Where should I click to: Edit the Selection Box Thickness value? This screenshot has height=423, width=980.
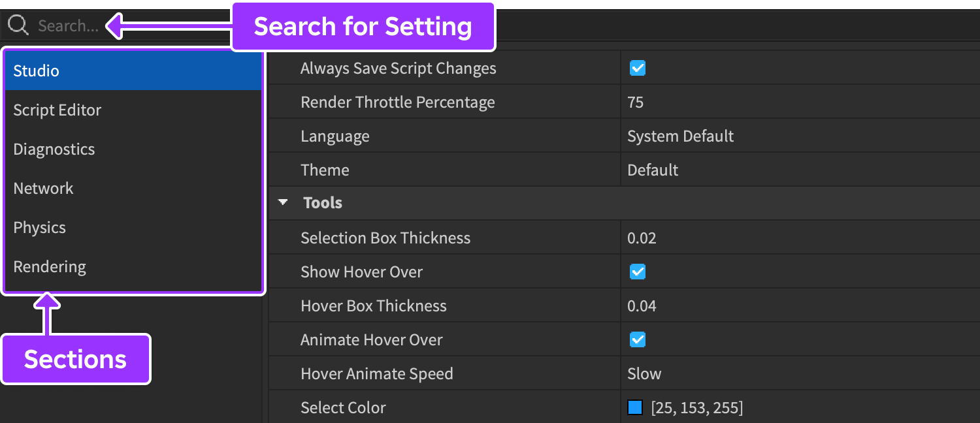coord(642,238)
